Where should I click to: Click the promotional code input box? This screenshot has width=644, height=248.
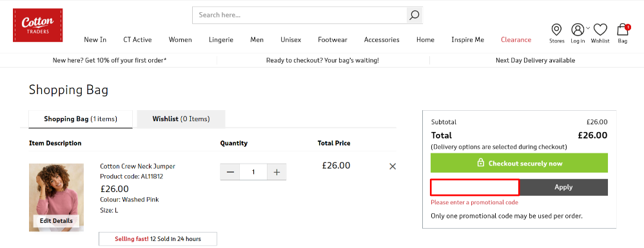click(x=475, y=187)
